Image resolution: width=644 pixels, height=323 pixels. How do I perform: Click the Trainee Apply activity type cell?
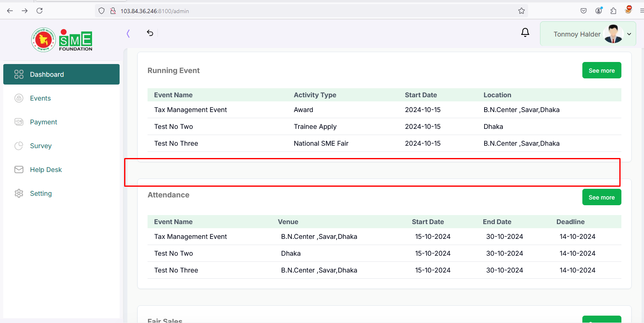point(315,126)
